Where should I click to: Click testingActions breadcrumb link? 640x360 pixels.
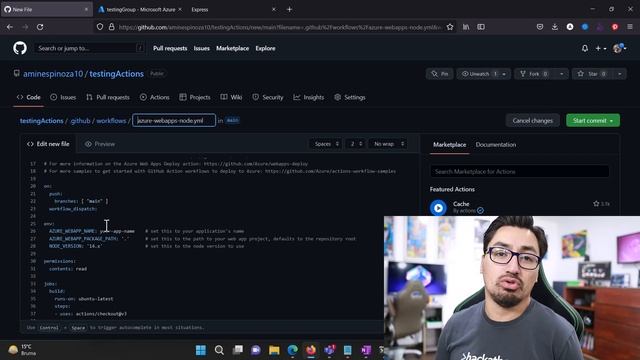pos(42,121)
